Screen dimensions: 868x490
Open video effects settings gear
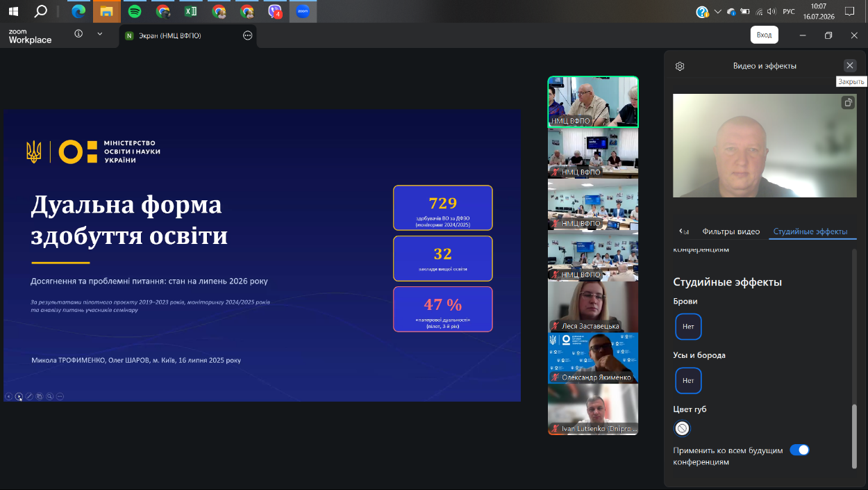(x=680, y=66)
